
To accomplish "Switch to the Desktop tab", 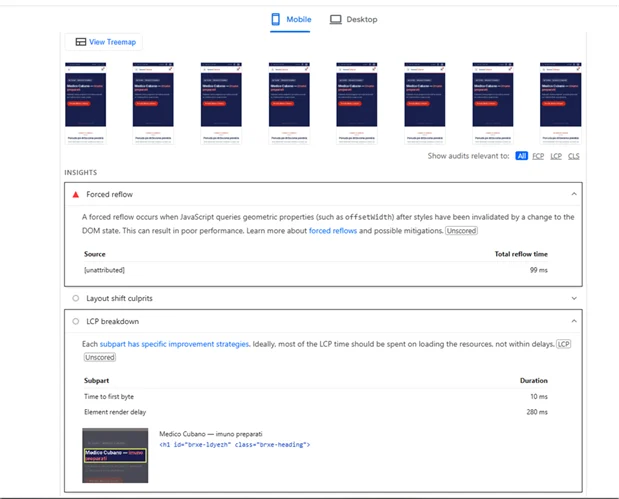I will click(353, 19).
